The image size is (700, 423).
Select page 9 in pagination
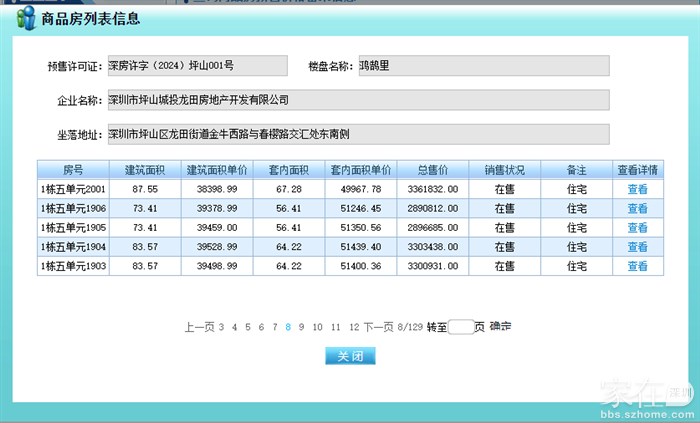click(x=302, y=327)
